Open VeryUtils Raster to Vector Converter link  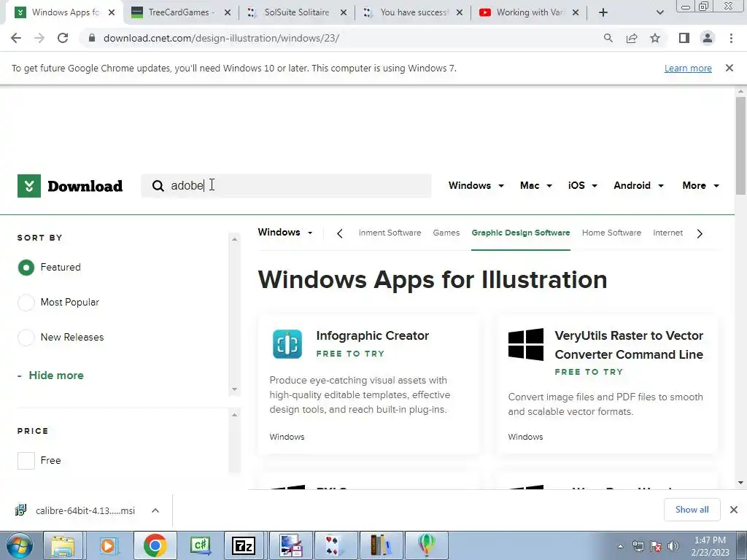[x=629, y=345]
